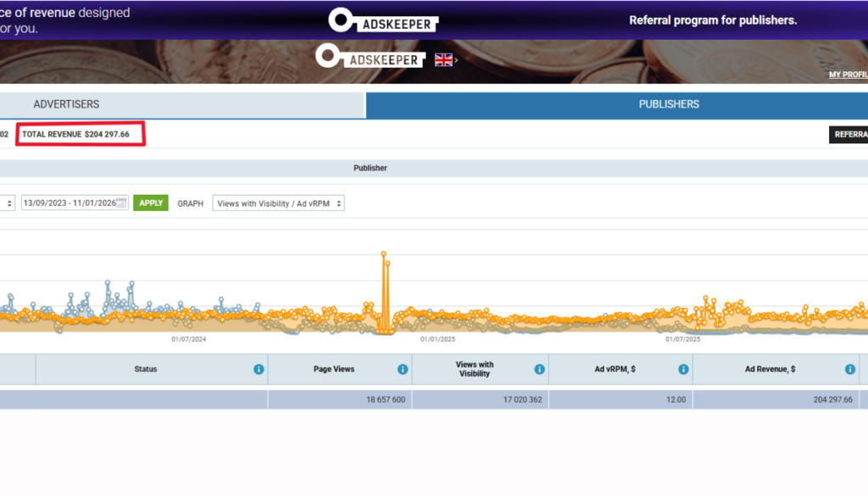Viewport: 868px width, 496px height.
Task: Open the partially visible dropdown left of date range
Action: [8, 203]
